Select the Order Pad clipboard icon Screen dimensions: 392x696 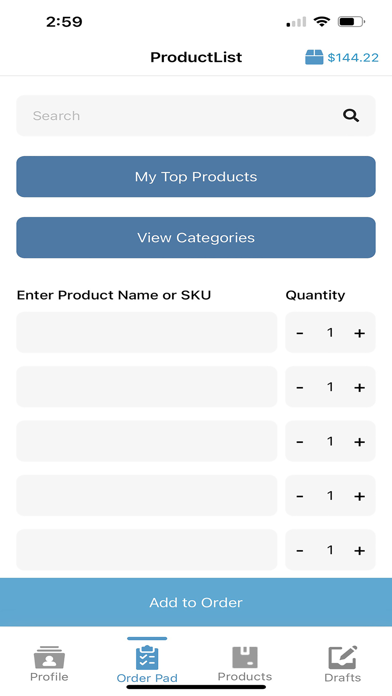pos(147,657)
